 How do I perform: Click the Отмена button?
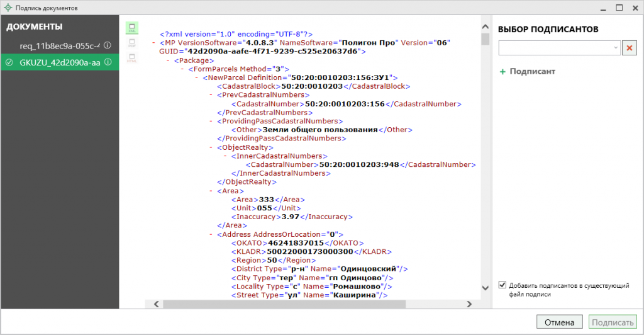[x=559, y=322]
